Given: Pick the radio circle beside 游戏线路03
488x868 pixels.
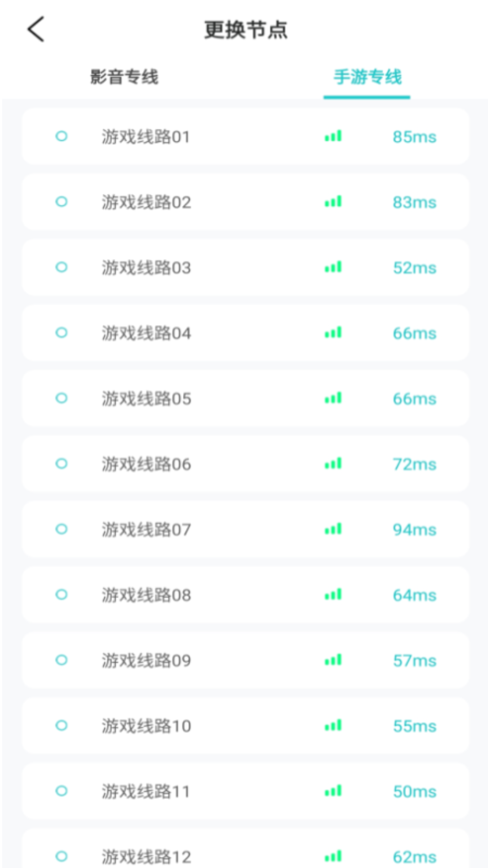Looking at the screenshot, I should coord(61,267).
